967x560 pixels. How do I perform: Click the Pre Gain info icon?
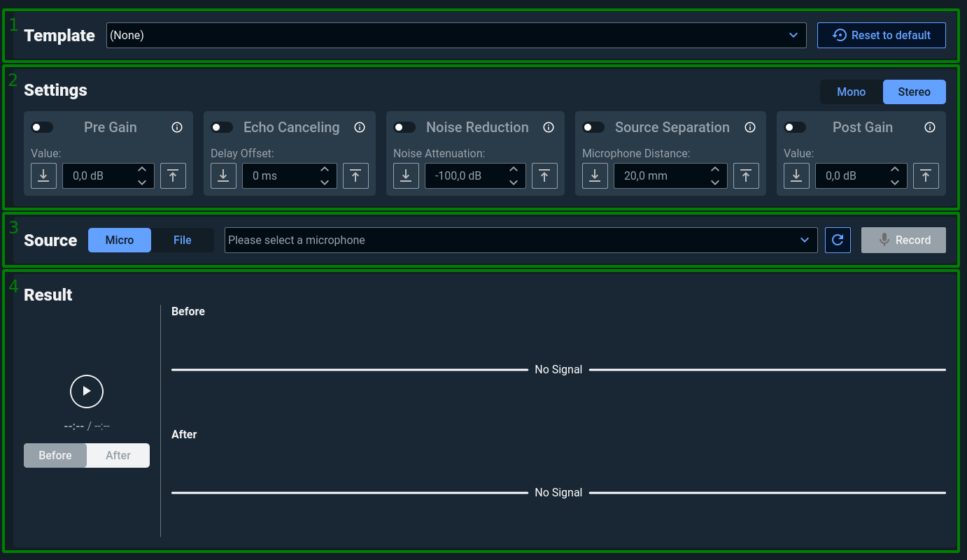(x=177, y=127)
